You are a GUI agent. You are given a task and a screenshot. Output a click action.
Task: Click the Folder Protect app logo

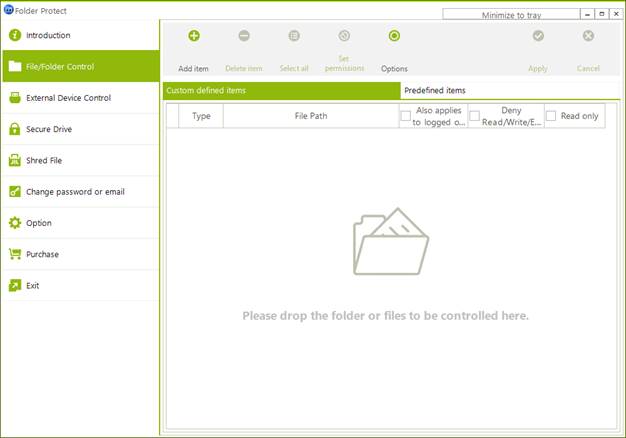point(8,10)
